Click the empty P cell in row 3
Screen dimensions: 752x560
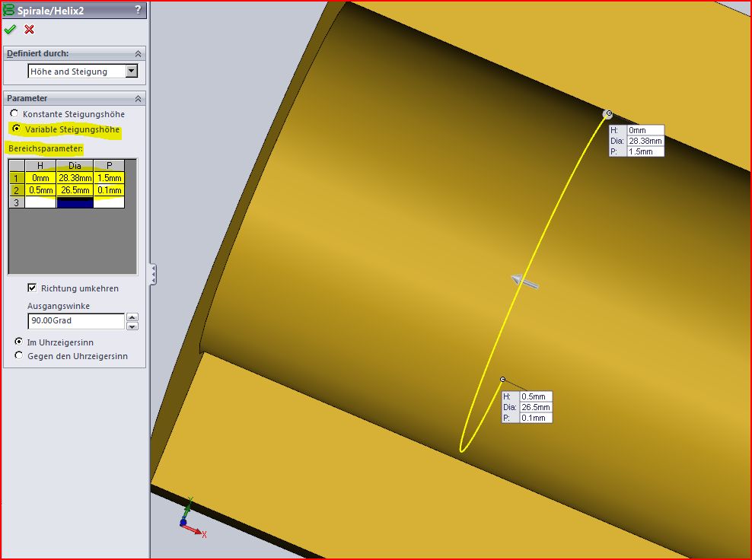110,202
